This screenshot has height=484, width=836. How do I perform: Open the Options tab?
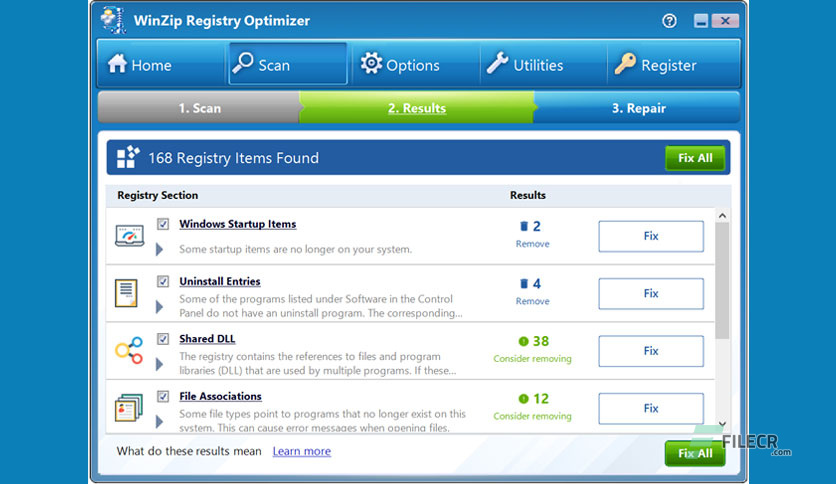point(414,64)
